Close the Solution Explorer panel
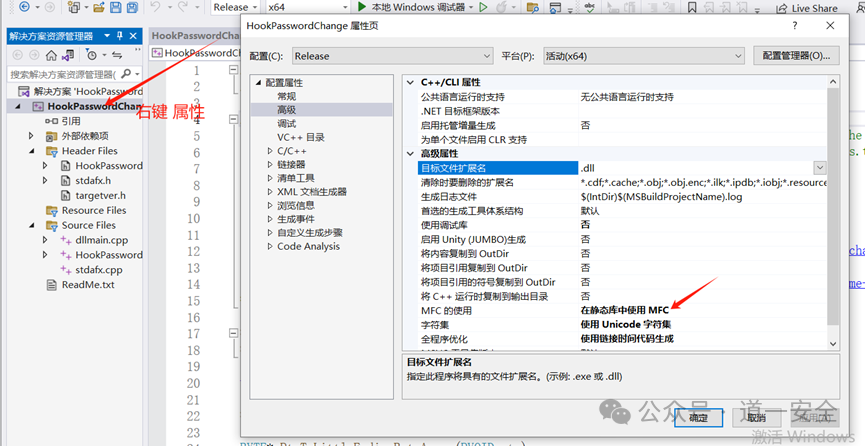This screenshot has height=446, width=865. click(x=133, y=36)
